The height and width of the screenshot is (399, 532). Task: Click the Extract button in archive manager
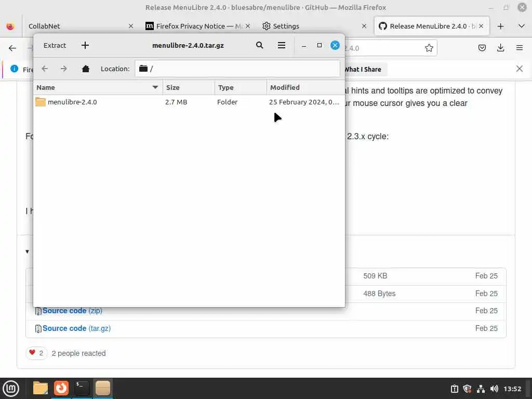55,46
